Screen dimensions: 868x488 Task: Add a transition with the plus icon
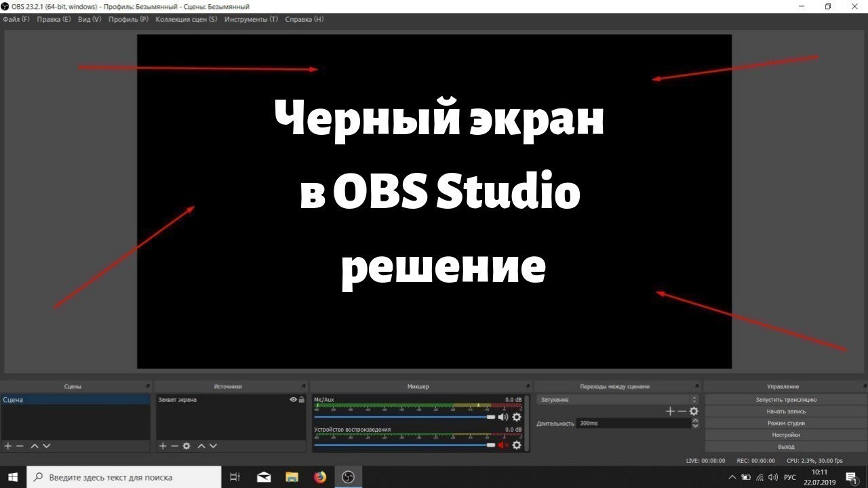670,411
